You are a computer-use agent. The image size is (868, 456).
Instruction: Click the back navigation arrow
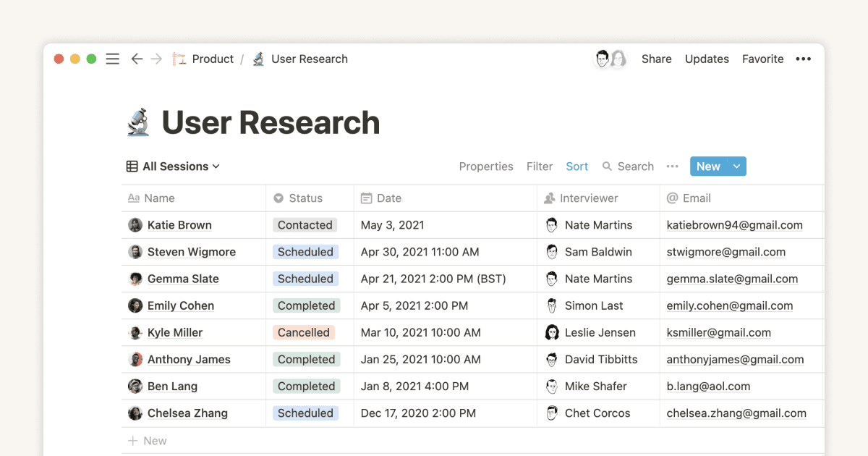pyautogui.click(x=137, y=59)
